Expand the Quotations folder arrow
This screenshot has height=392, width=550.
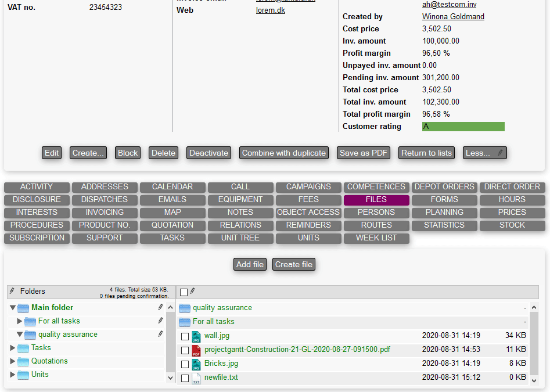13,361
